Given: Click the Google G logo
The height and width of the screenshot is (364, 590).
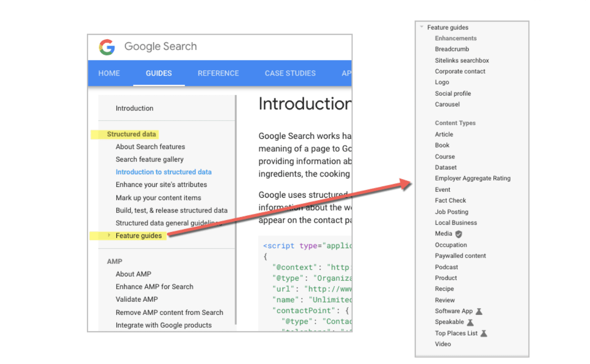Looking at the screenshot, I should click(107, 47).
